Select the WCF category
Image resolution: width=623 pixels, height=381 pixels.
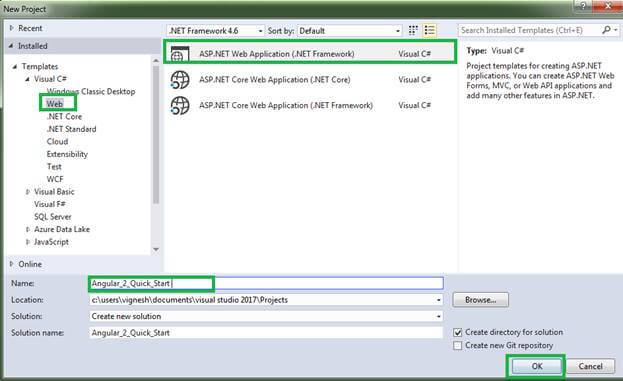55,179
